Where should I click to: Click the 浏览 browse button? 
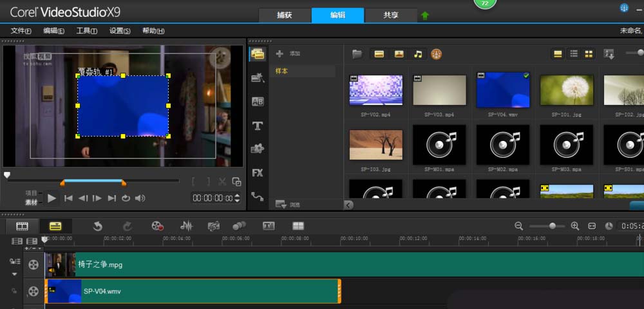pyautogui.click(x=288, y=204)
